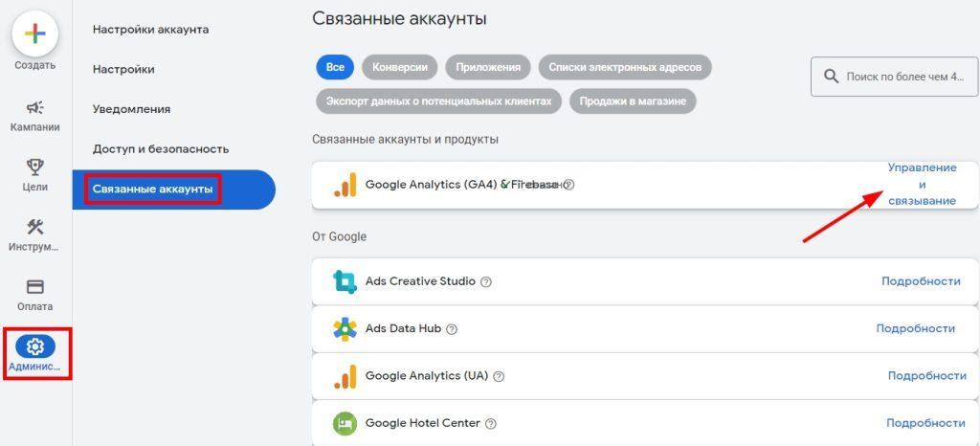Click help icon next to Ads Creative Studio
This screenshot has width=980, height=446.
(485, 281)
